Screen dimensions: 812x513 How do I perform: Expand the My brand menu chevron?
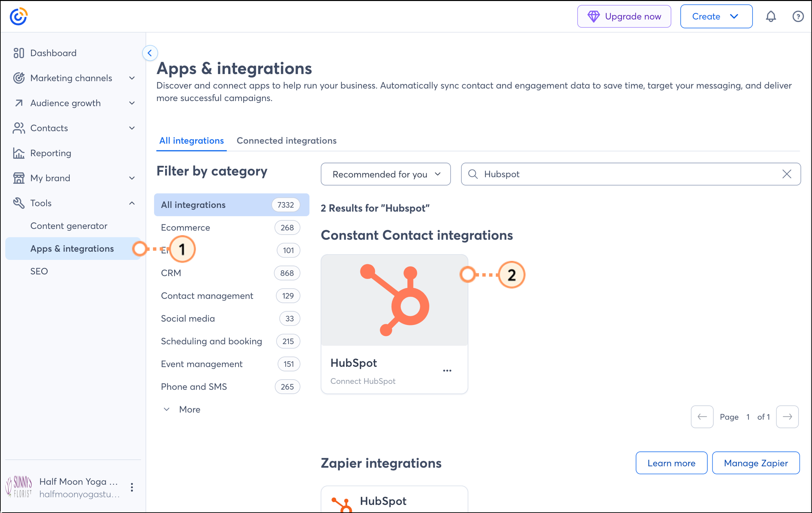(132, 178)
